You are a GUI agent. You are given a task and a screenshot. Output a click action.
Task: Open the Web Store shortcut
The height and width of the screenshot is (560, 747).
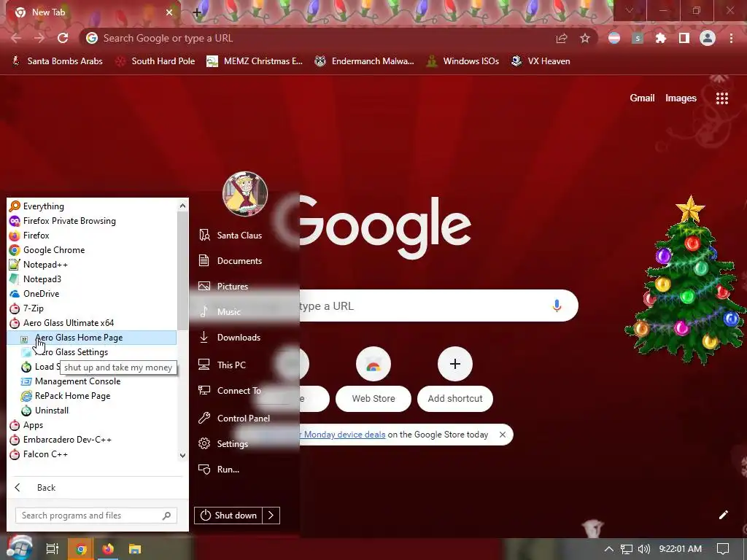point(373,379)
